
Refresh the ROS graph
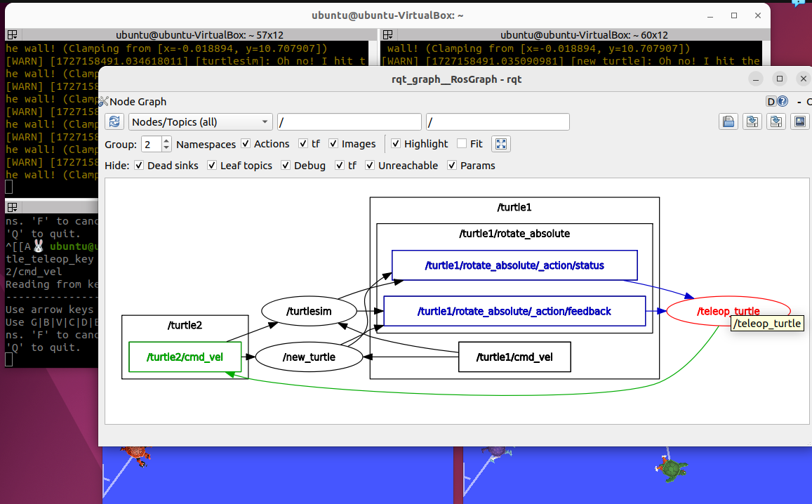click(114, 121)
